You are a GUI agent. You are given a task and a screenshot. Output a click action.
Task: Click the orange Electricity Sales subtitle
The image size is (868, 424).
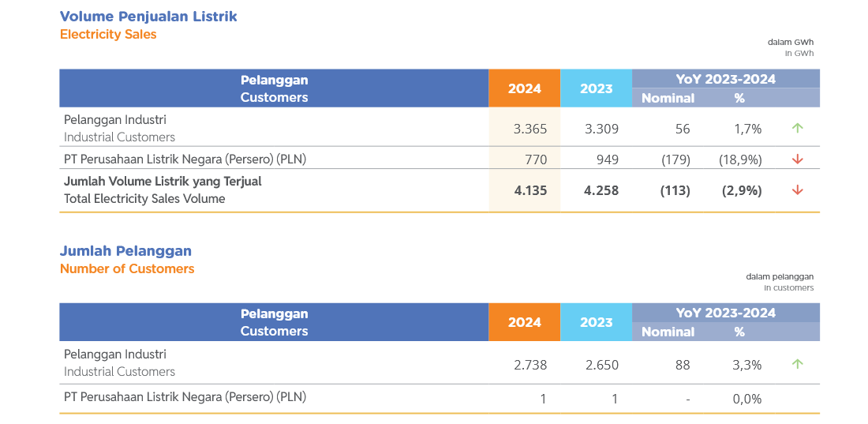[108, 34]
